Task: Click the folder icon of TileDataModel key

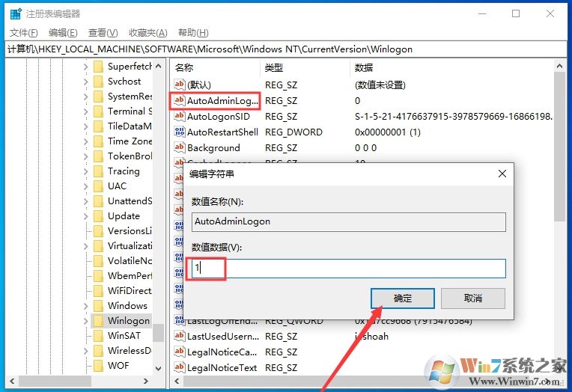Action: [98, 126]
